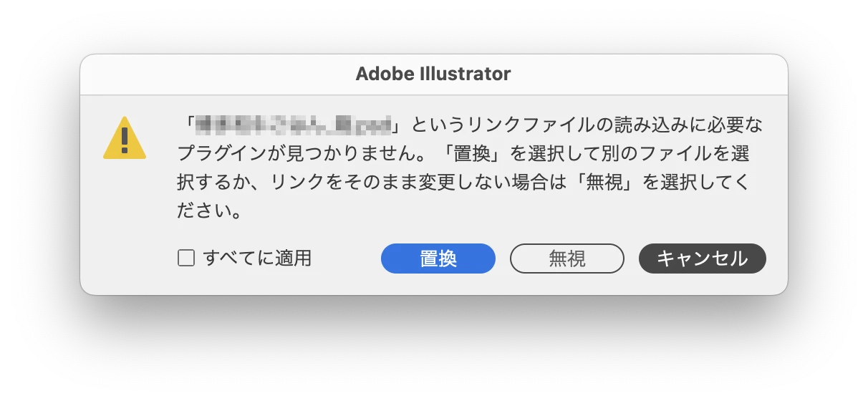Click the 置換 (Replace) button
The image size is (868, 401).
438,259
